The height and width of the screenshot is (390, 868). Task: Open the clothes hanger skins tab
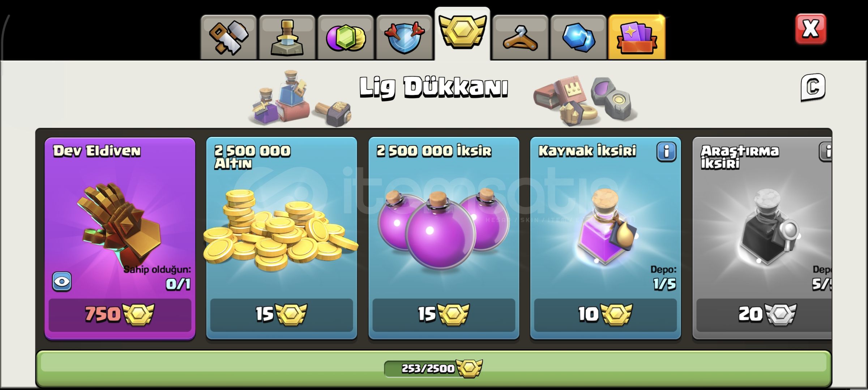tap(520, 37)
